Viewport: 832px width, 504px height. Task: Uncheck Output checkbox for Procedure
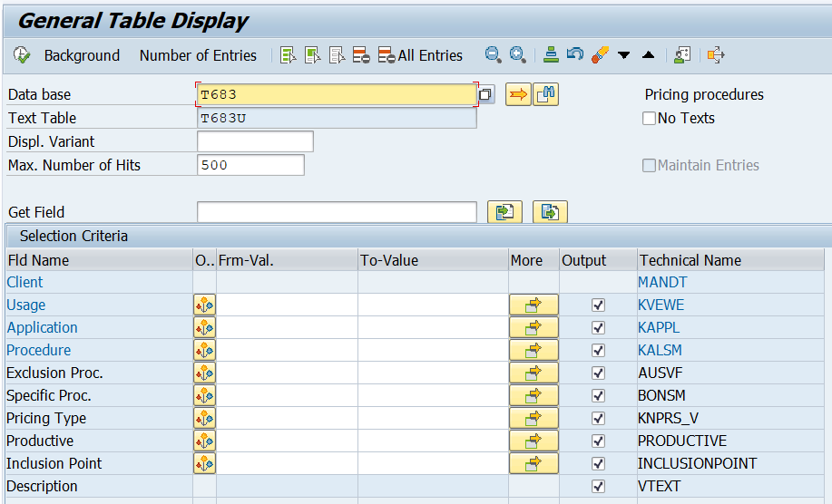[x=598, y=350]
